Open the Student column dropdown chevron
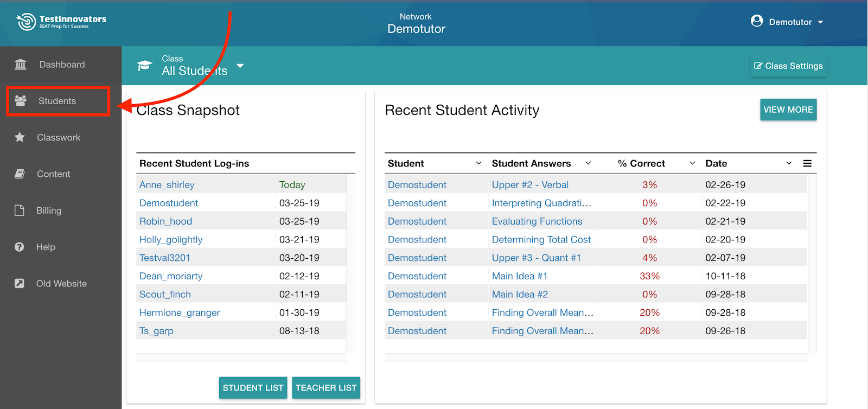Image resolution: width=868 pixels, height=409 pixels. point(478,163)
